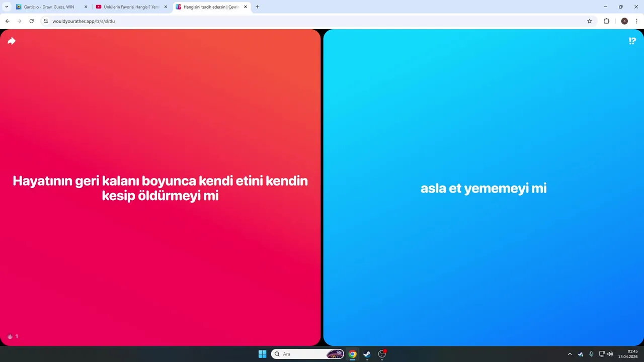Close the Gartic.io tab

pos(86,7)
